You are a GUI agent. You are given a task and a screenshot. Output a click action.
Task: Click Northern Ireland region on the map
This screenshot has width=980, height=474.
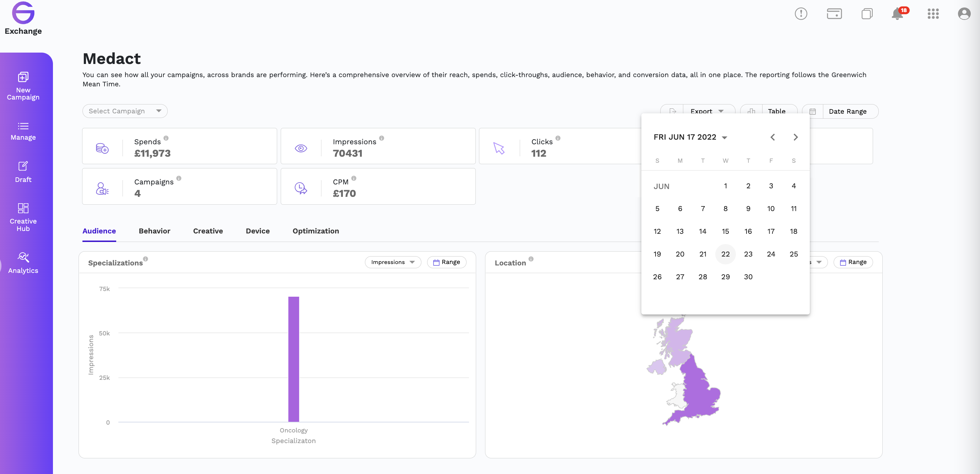point(657,367)
